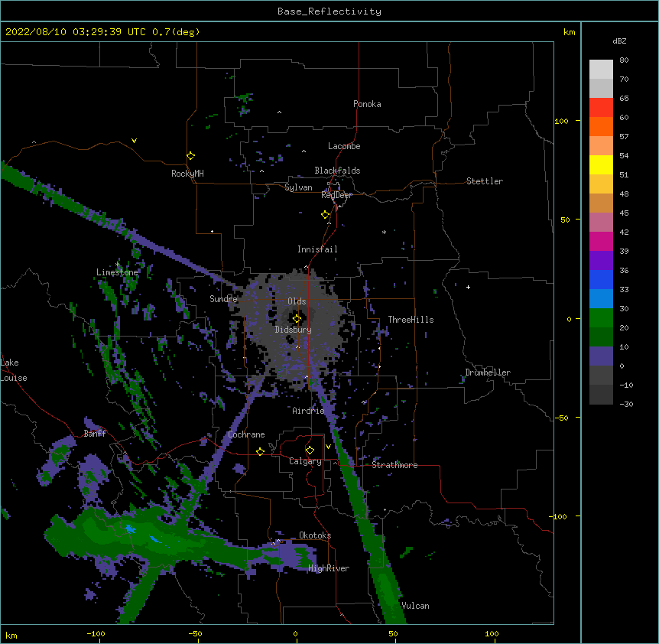Pick the purple swatch between 39 and 36
659x644 pixels.
coord(601,261)
